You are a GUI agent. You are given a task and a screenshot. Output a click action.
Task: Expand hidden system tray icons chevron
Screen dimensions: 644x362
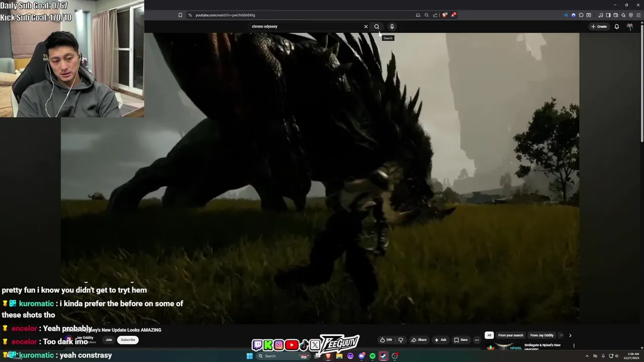click(587, 356)
